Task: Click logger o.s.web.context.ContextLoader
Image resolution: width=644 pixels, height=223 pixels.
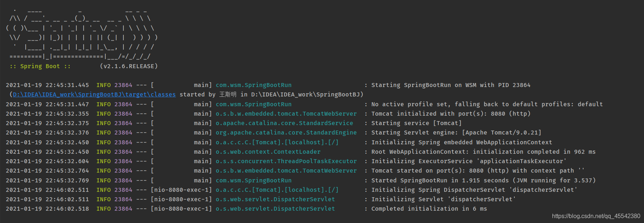Action: click(268, 152)
